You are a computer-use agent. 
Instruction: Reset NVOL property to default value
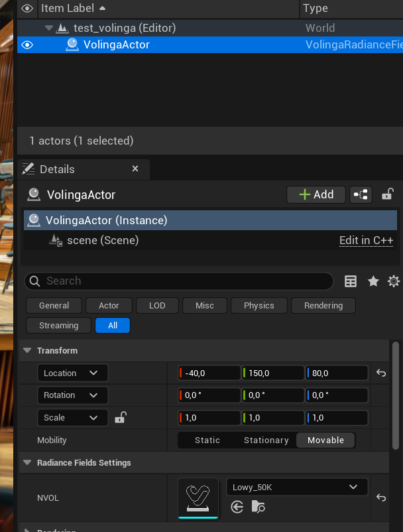[381, 498]
